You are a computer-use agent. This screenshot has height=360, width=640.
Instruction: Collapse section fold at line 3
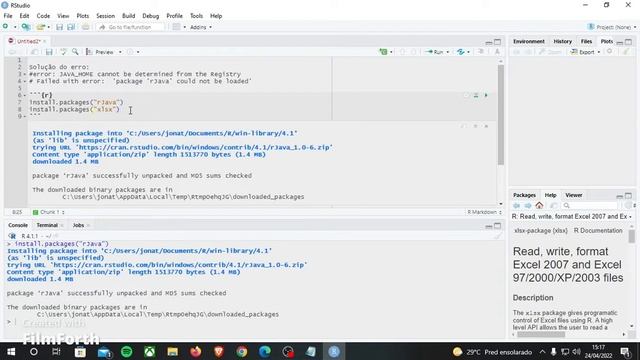click(x=25, y=74)
